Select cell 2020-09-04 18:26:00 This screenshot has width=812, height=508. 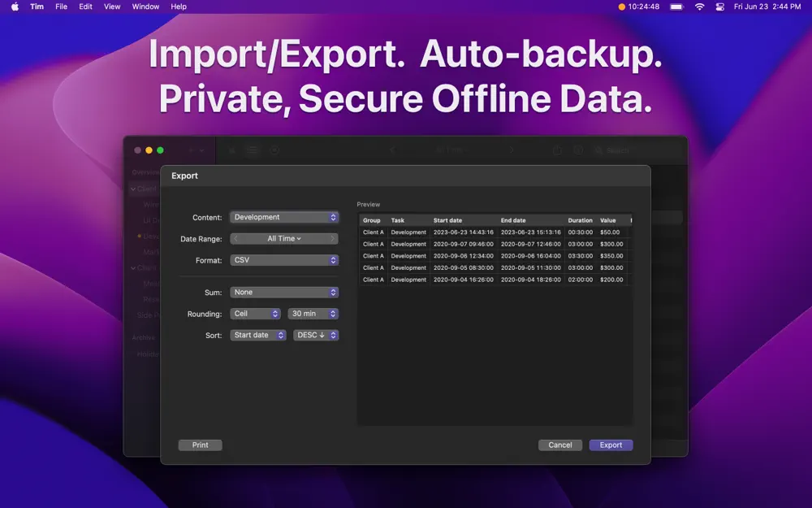(x=531, y=280)
